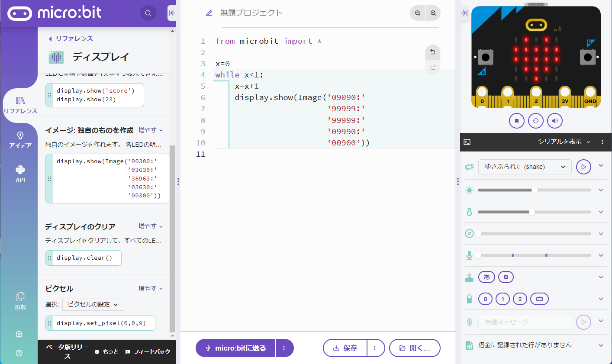Open the shake gesture dropdown
612x364 pixels.
click(525, 167)
